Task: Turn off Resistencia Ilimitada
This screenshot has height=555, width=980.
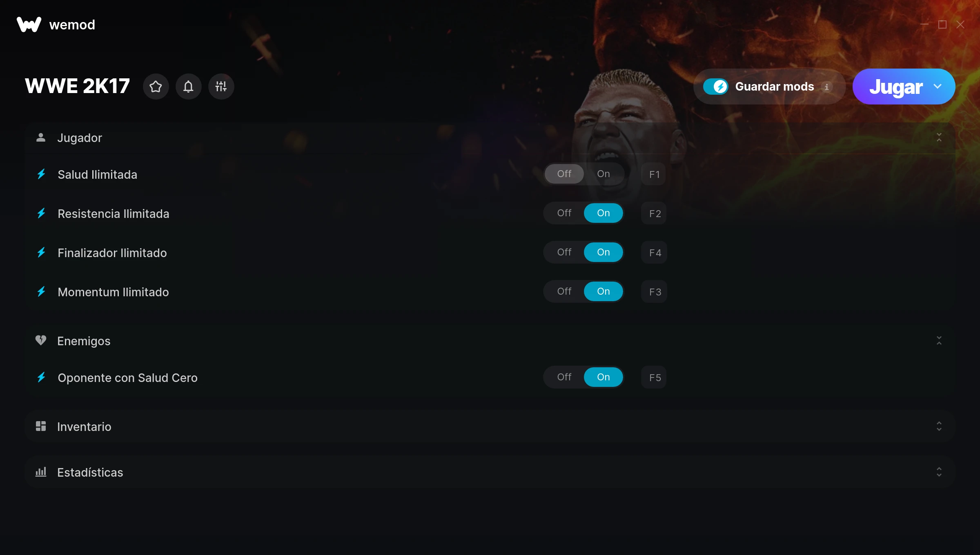Action: tap(564, 213)
